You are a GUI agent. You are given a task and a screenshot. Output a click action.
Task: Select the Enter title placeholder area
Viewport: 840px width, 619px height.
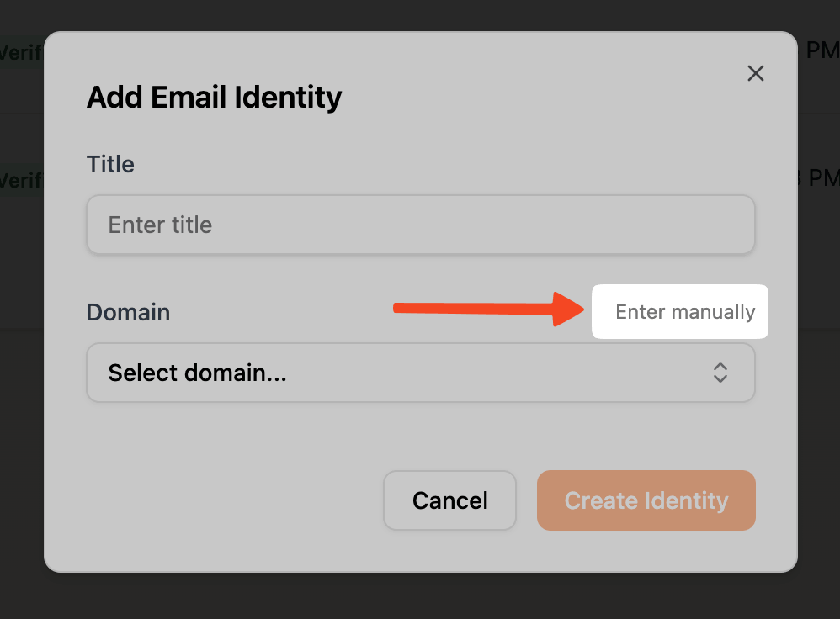160,225
